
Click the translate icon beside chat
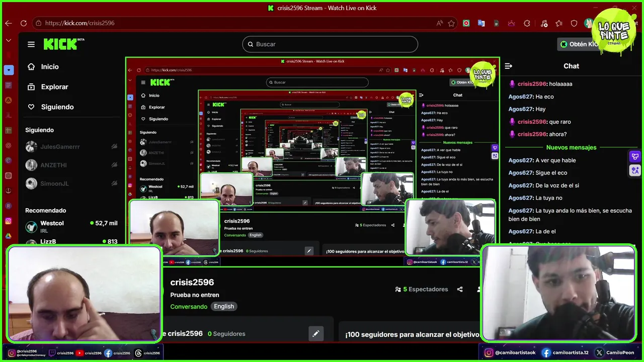coord(635,170)
